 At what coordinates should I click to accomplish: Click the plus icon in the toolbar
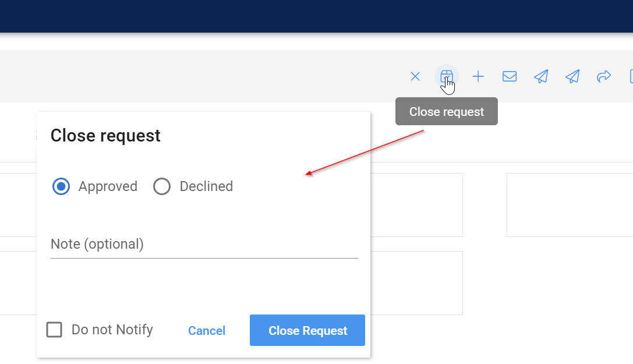coord(478,76)
